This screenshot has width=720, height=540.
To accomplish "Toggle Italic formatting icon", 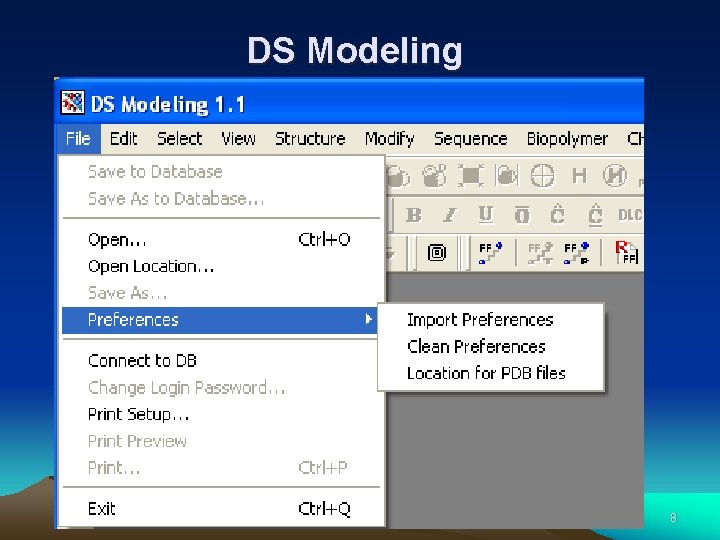I will (x=450, y=214).
